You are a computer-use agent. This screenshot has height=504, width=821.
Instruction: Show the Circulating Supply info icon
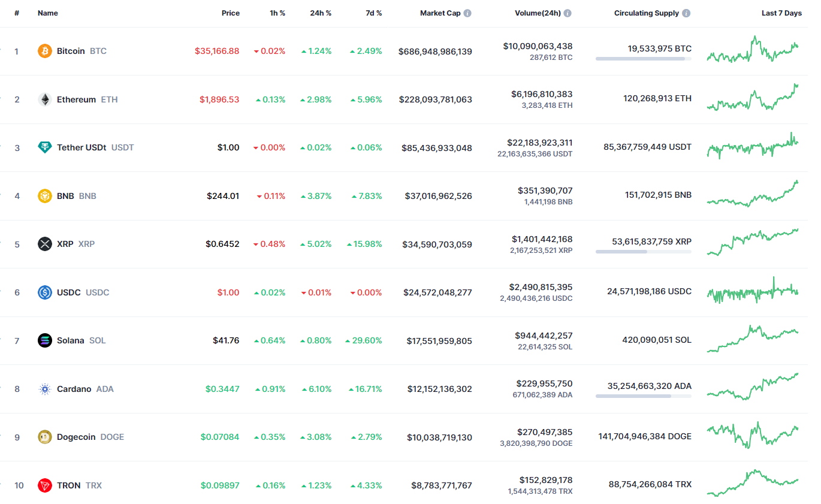[686, 13]
